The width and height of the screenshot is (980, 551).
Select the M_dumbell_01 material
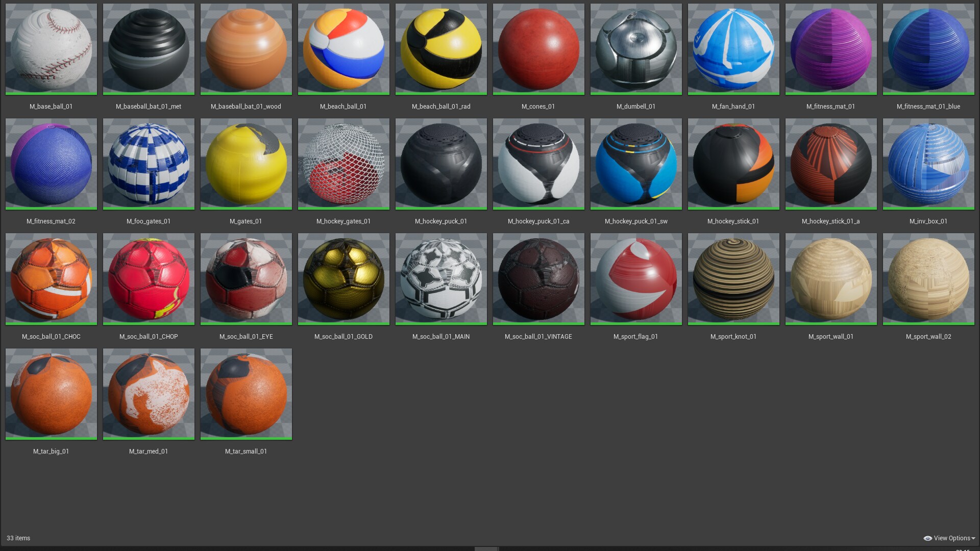(x=635, y=49)
